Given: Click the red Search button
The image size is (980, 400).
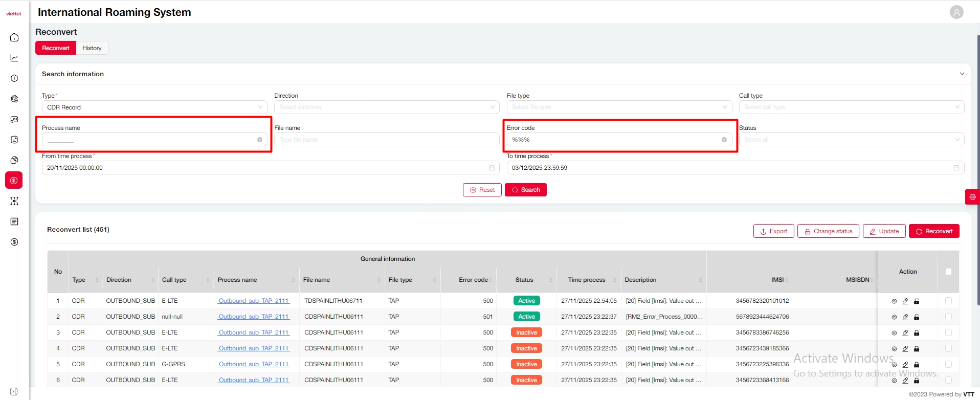Looking at the screenshot, I should (x=525, y=190).
